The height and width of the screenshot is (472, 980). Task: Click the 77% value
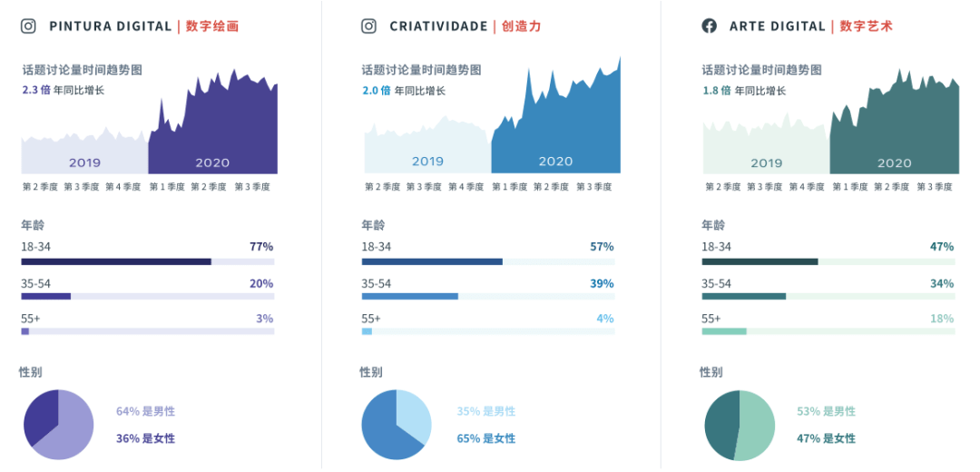[x=261, y=246]
